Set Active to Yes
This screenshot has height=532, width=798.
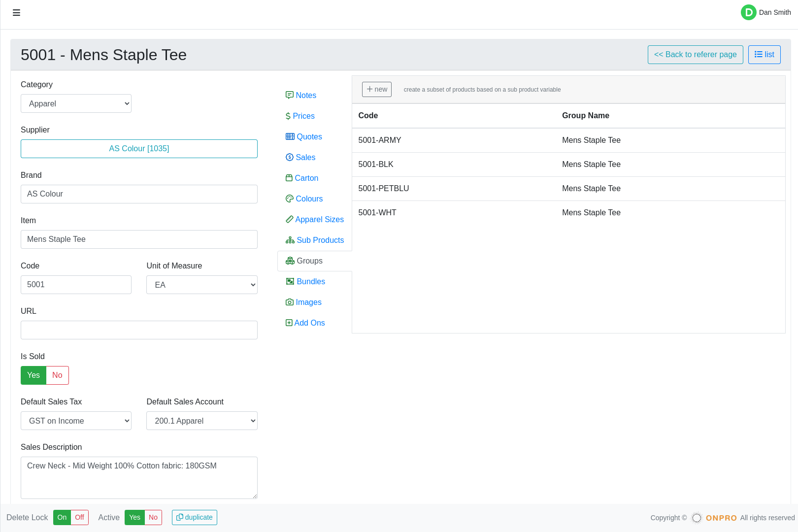[134, 517]
